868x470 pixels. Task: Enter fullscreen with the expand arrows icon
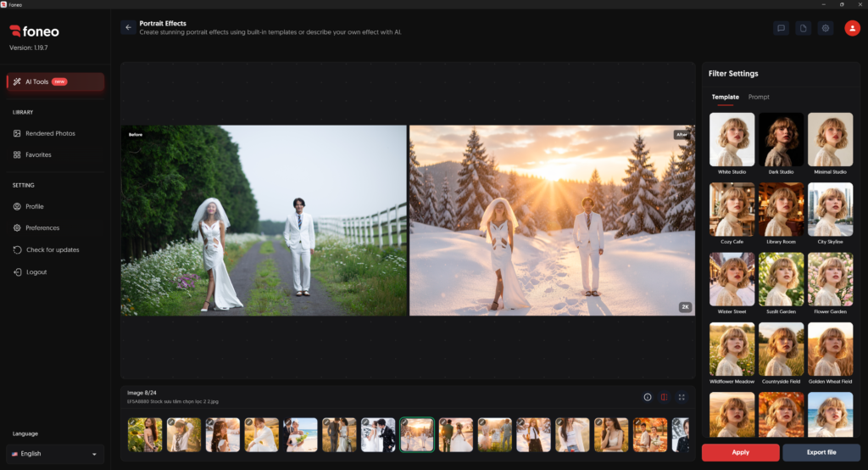[x=682, y=397]
